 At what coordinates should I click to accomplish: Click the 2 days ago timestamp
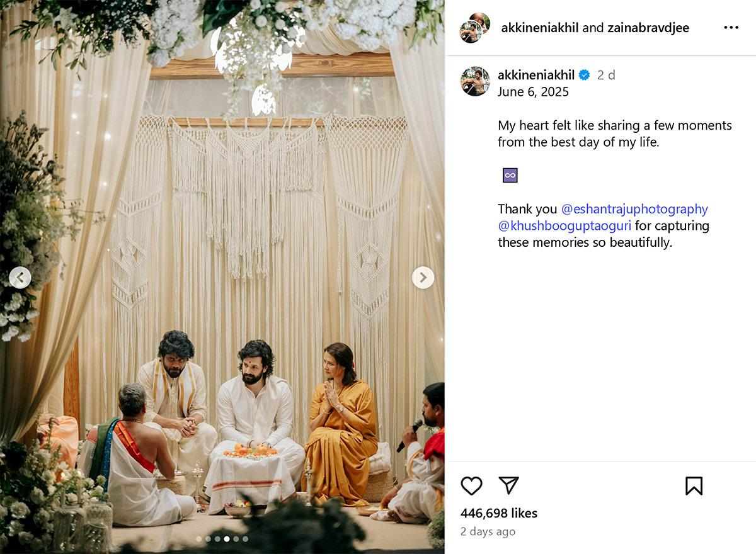(488, 531)
